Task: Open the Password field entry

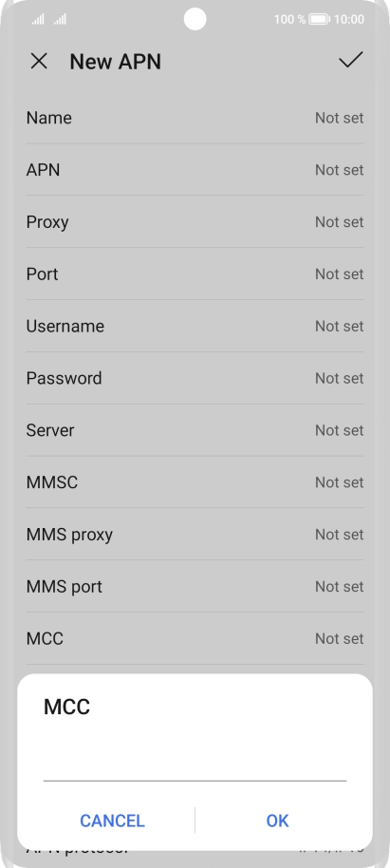Action: tap(195, 378)
